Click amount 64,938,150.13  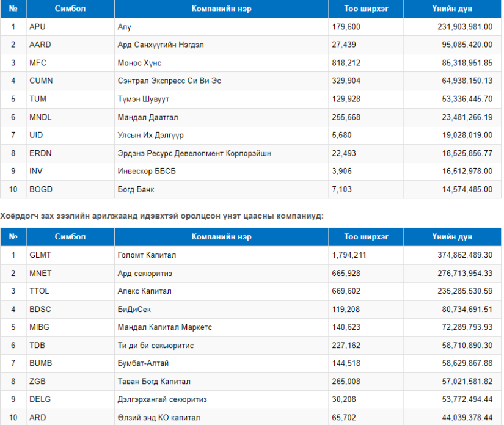pos(467,81)
